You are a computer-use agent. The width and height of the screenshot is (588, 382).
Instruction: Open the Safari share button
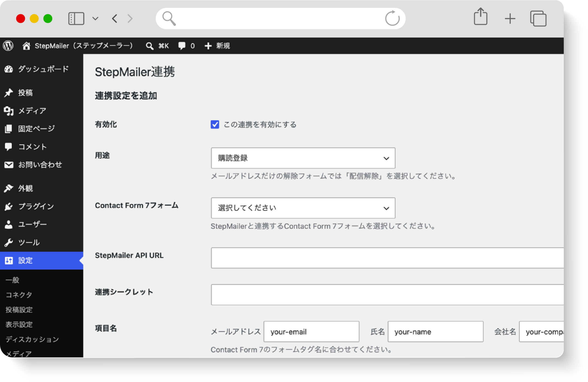pyautogui.click(x=480, y=16)
